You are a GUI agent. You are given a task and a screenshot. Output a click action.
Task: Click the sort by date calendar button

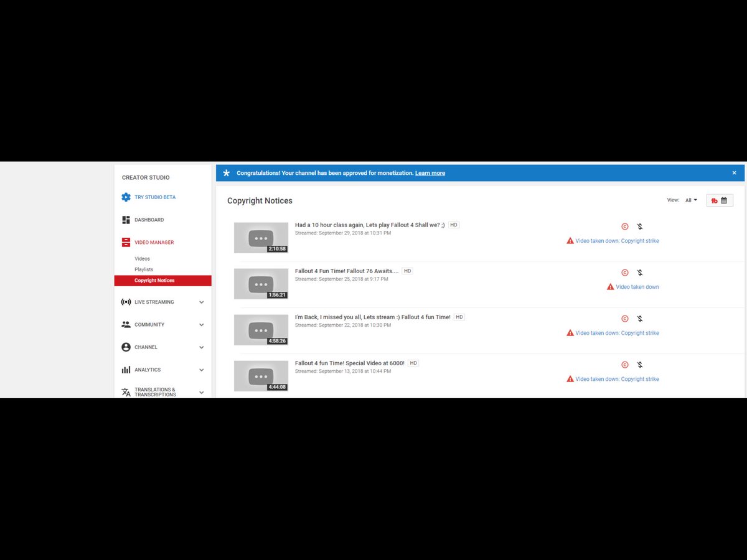coord(720,200)
